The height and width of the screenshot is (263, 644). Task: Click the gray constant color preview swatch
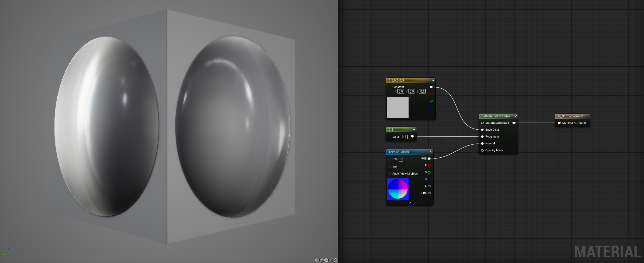click(398, 108)
